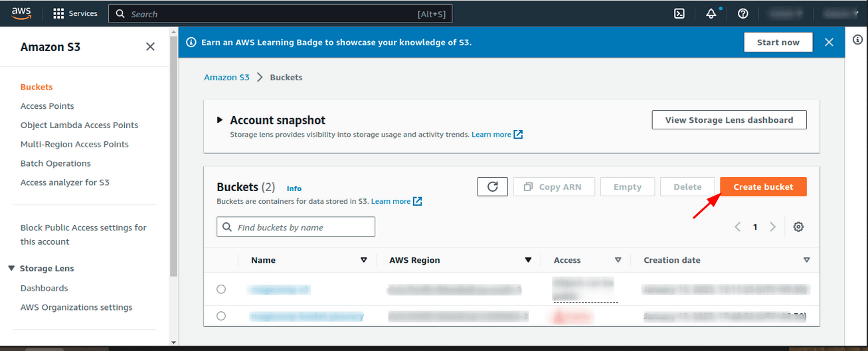Click the Start now button
Screen dimensions: 868x351
[x=778, y=42]
